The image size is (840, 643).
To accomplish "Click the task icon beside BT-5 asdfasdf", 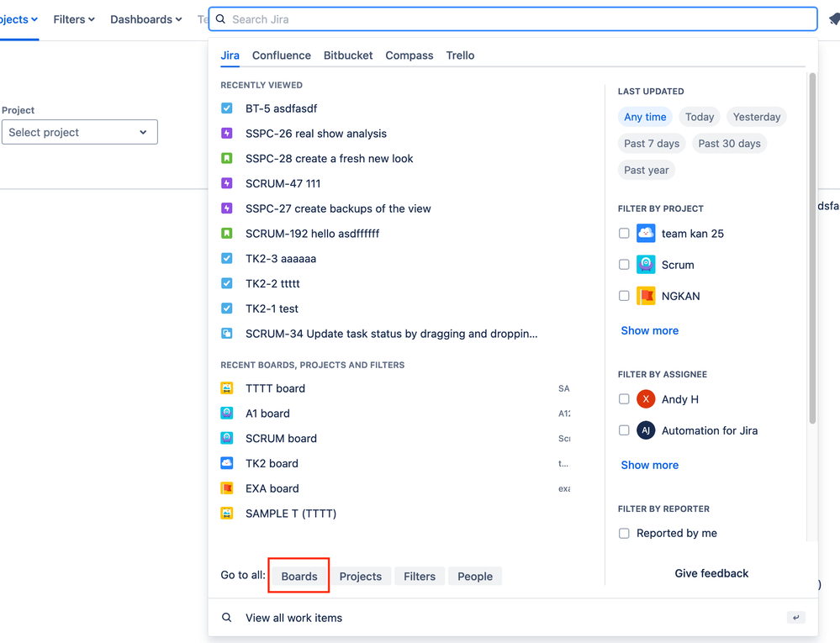I will point(227,108).
